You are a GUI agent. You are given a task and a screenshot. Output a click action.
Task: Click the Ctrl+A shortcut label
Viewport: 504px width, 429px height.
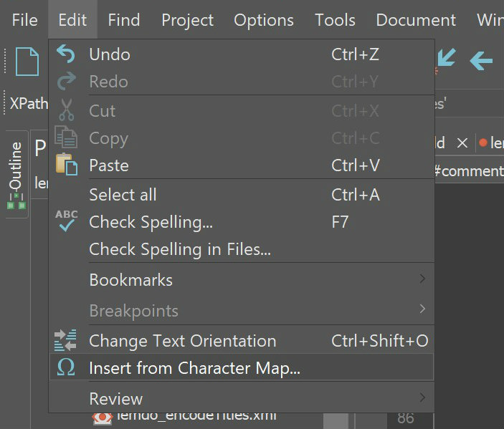[x=356, y=195]
